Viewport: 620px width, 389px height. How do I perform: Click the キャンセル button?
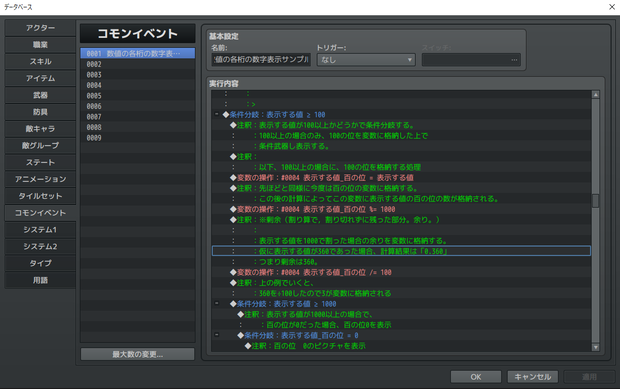tap(532, 377)
